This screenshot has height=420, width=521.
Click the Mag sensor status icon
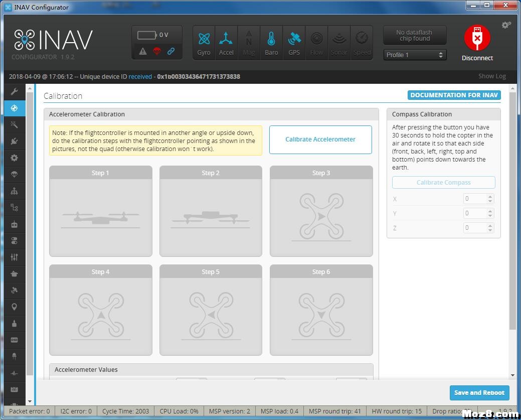249,43
